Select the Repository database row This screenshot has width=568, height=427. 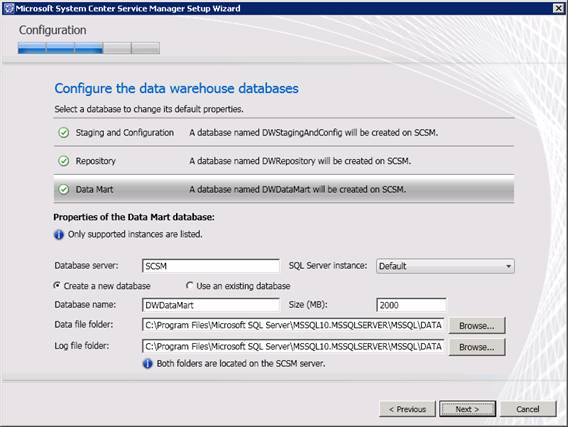pos(284,161)
